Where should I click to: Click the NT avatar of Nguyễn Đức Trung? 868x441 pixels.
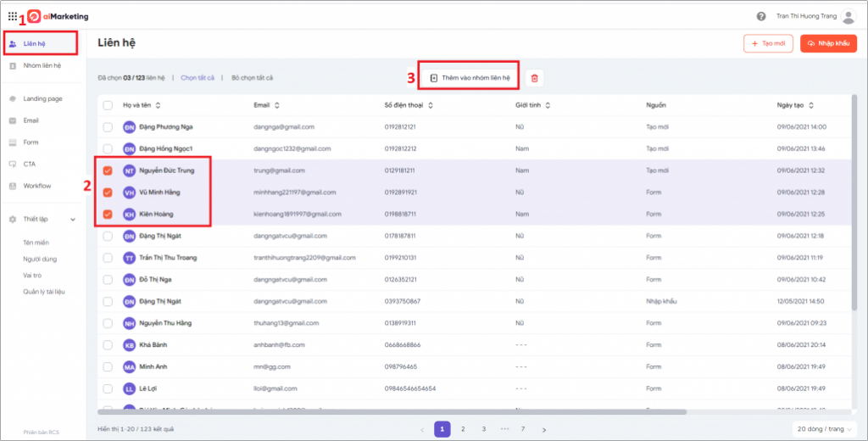pyautogui.click(x=129, y=170)
